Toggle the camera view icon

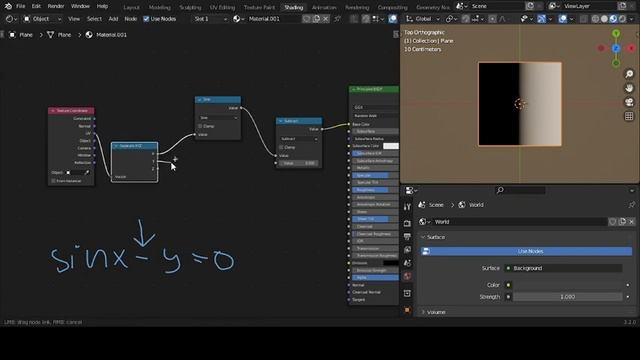(629, 102)
